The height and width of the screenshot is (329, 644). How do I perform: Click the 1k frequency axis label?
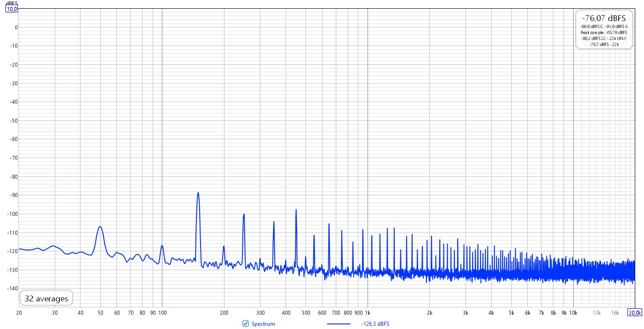(x=368, y=313)
